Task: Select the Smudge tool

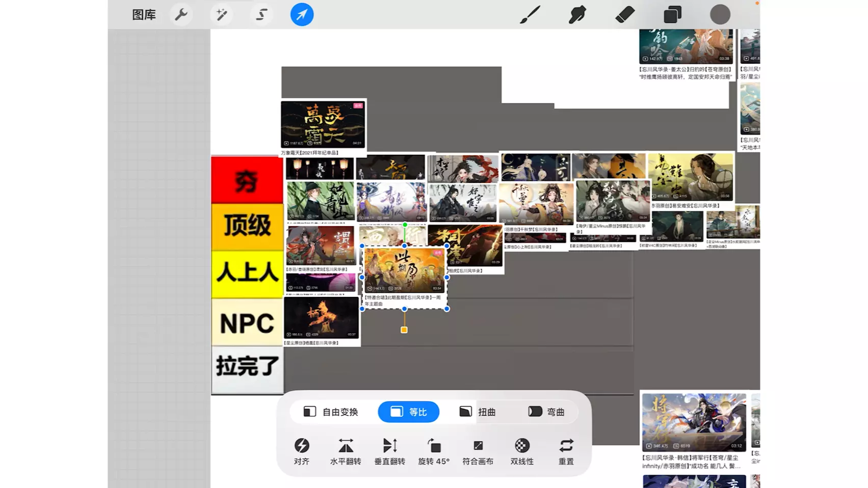Action: (x=577, y=15)
